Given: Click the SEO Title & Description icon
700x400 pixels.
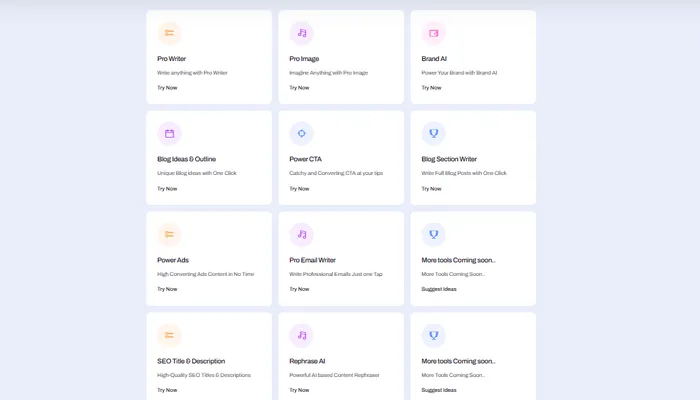Looking at the screenshot, I should [x=169, y=335].
